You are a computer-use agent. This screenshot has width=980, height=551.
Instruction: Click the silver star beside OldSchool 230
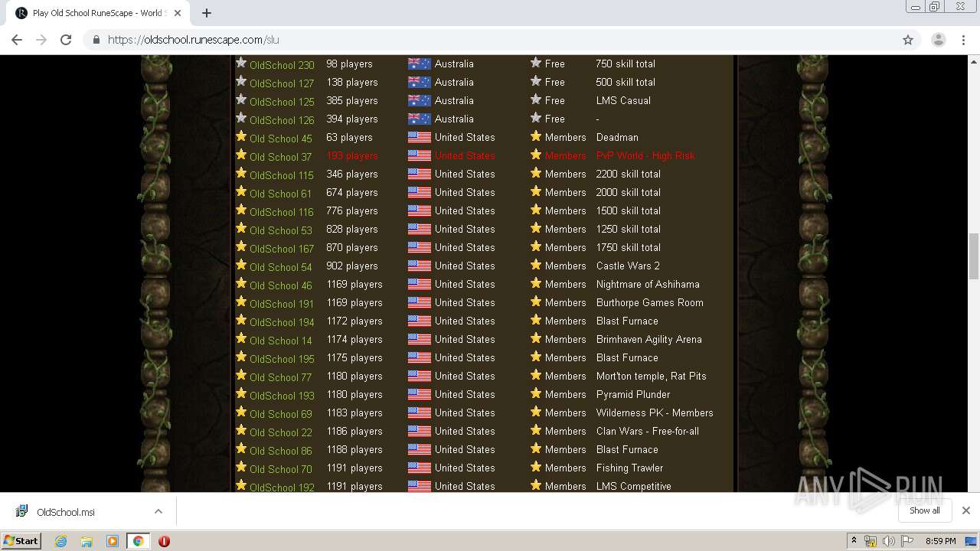tap(241, 63)
